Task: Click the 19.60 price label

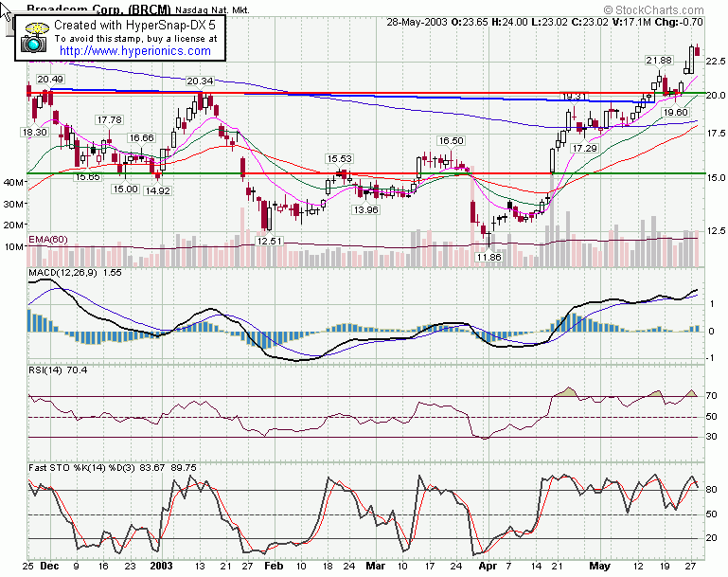Action: (x=676, y=113)
